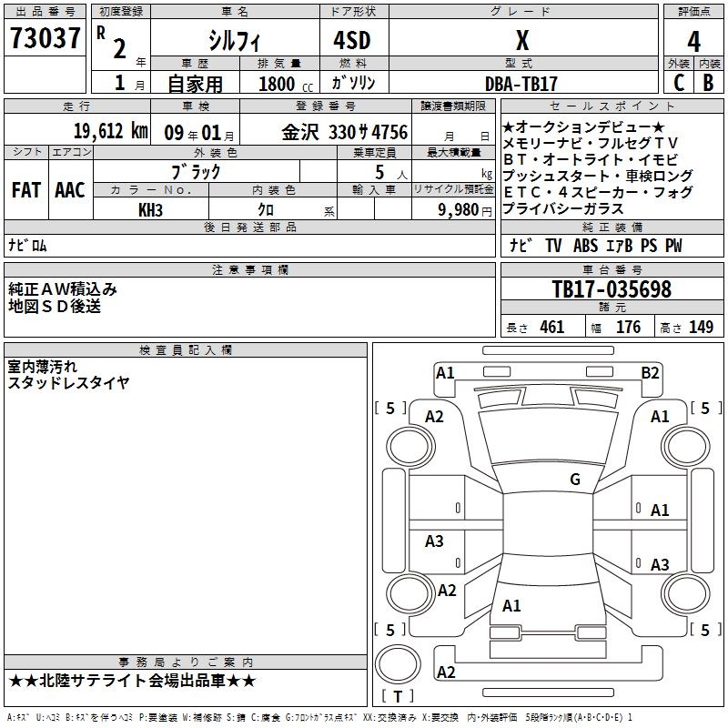This screenshot has width=728, height=728.
Task: Select the later-shipped part ナビロム
Action: point(27,245)
